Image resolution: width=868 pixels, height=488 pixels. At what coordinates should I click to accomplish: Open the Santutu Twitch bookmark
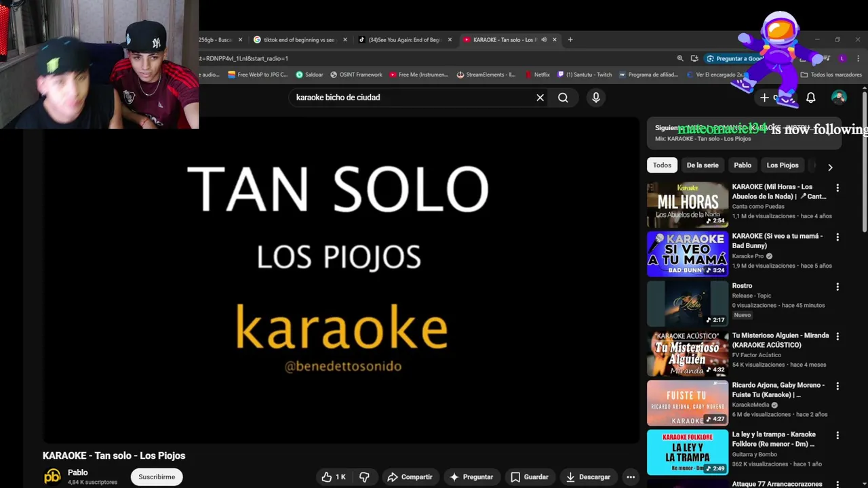point(584,75)
